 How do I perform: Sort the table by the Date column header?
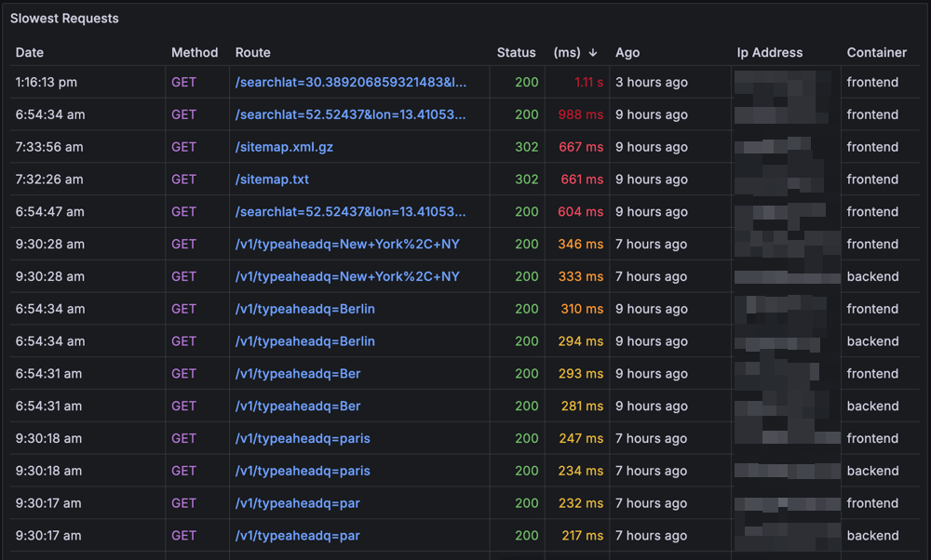pyautogui.click(x=30, y=53)
